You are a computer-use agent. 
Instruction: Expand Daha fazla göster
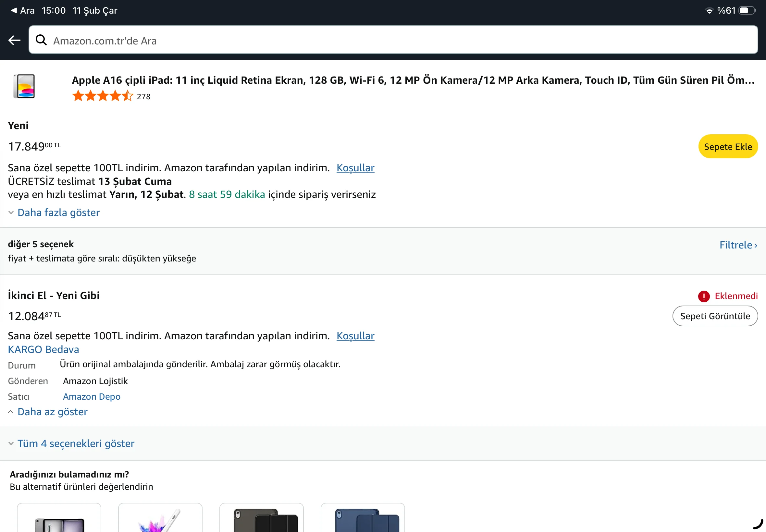58,213
